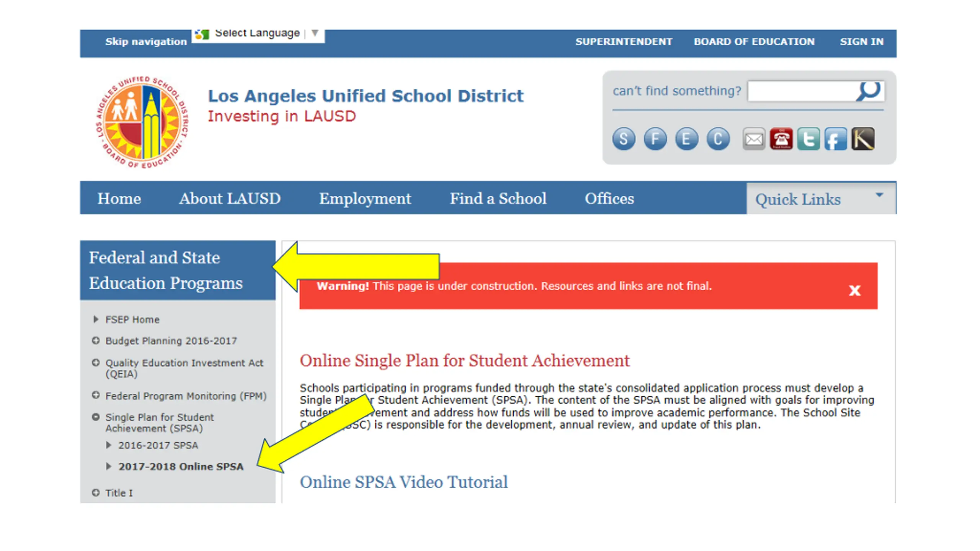Select 2016-2017 SPSA sidebar item
This screenshot has width=980, height=551.
[158, 445]
